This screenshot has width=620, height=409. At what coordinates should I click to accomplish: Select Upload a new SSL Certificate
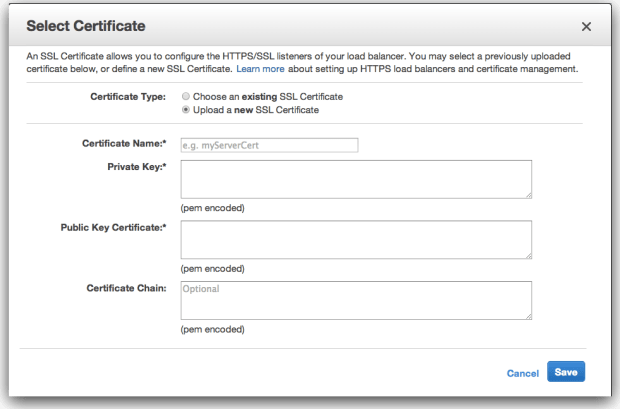tap(185, 110)
